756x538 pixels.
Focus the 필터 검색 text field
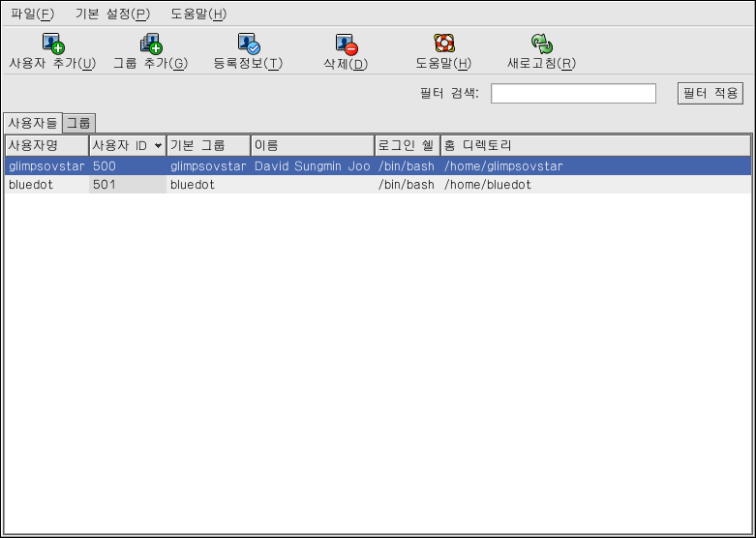pyautogui.click(x=573, y=93)
